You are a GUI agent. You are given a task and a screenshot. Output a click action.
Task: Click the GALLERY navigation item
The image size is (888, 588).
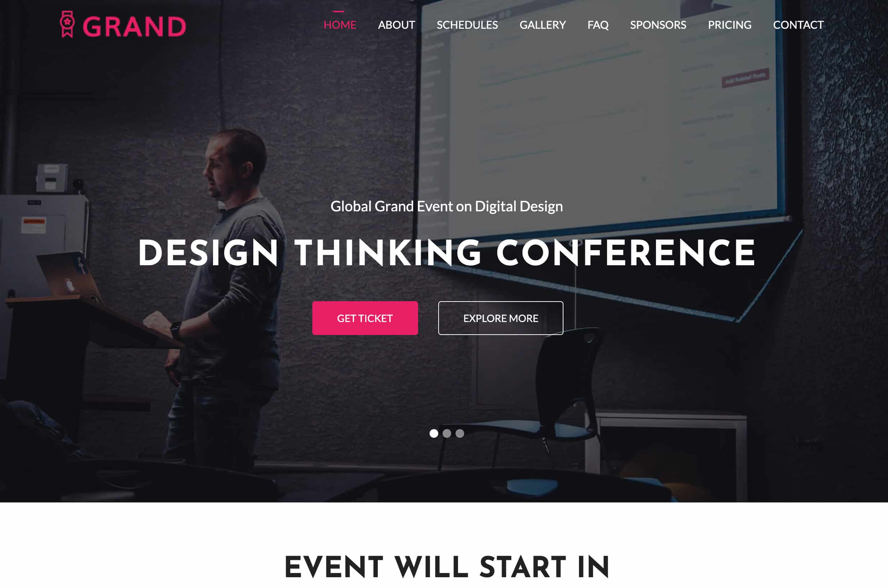point(543,24)
